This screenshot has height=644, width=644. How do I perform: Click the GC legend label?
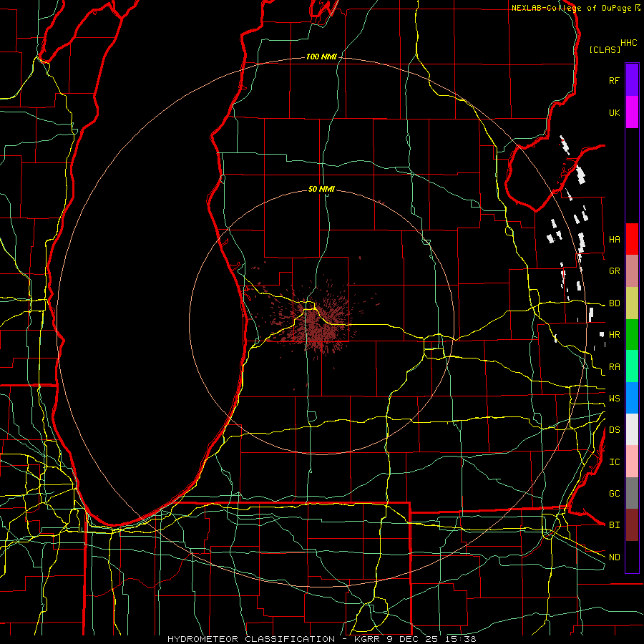(614, 493)
